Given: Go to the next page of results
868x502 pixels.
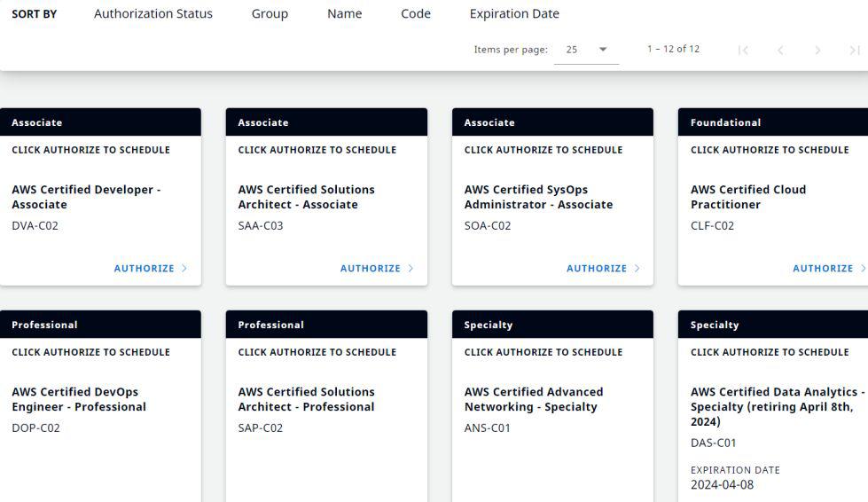Looking at the screenshot, I should point(817,50).
